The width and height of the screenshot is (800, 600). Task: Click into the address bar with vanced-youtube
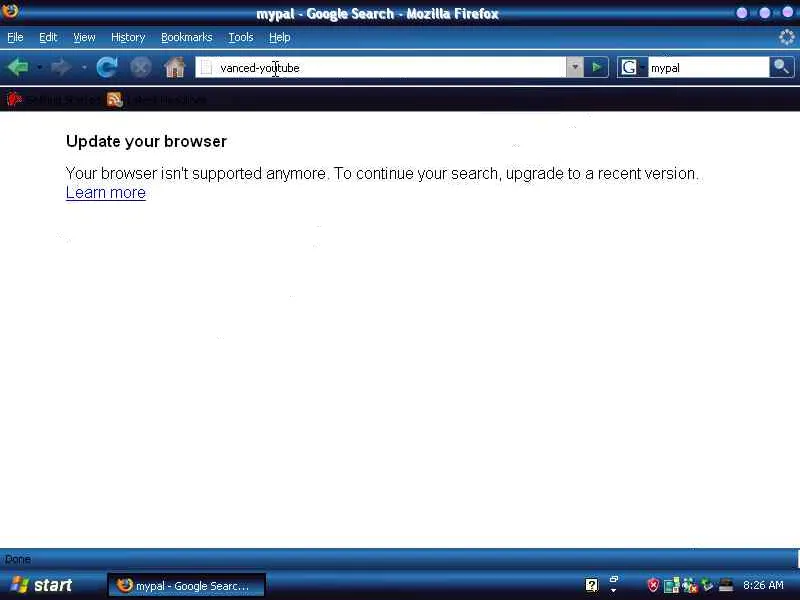point(380,67)
